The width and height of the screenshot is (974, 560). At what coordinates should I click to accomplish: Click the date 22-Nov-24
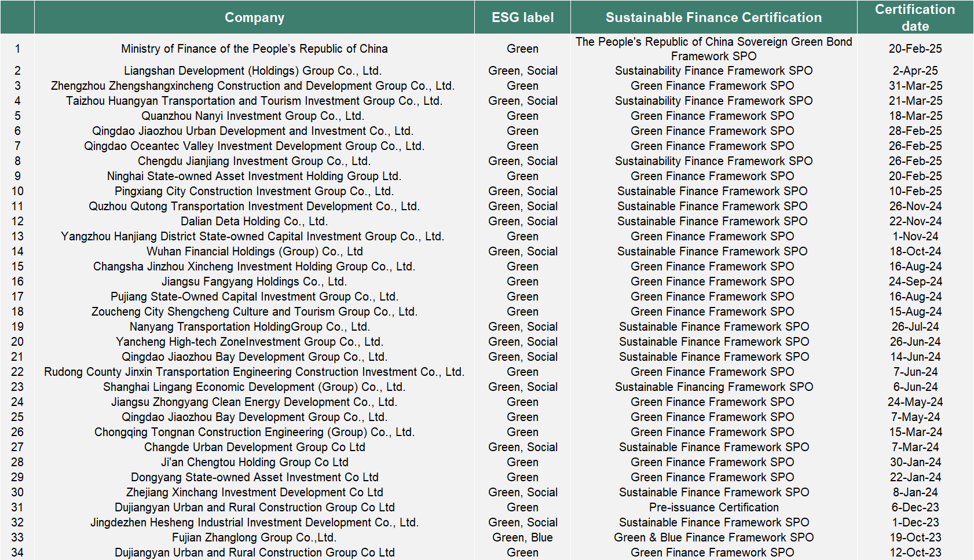tap(915, 221)
